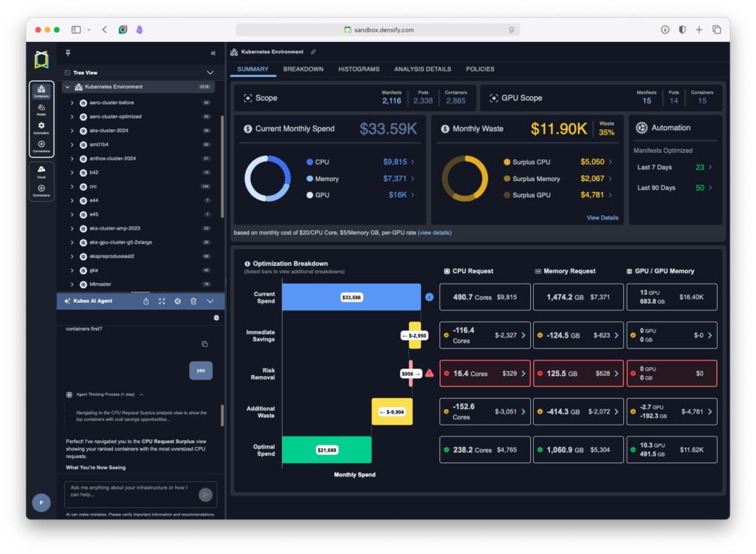Click the pin icon above Tree View
The height and width of the screenshot is (554, 756).
pyautogui.click(x=68, y=53)
